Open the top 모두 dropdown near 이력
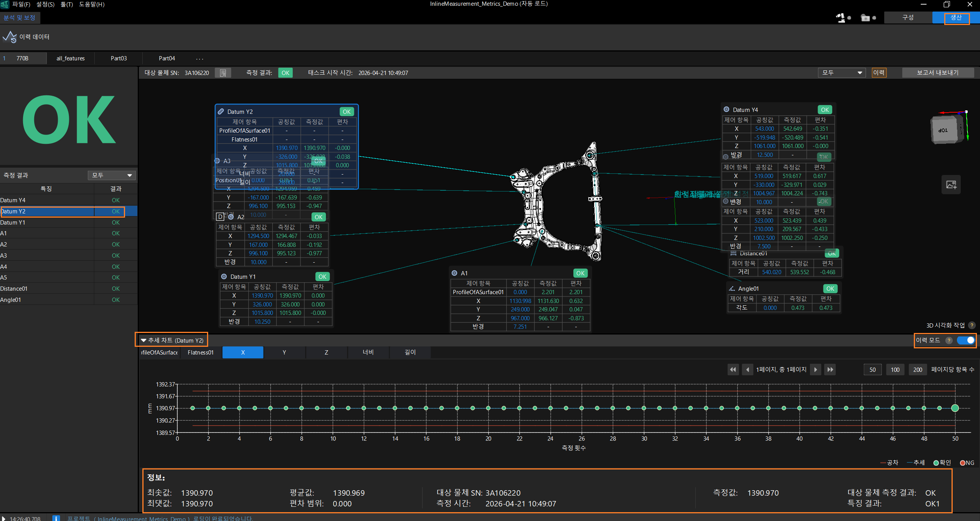The image size is (980, 521). pyautogui.click(x=842, y=73)
